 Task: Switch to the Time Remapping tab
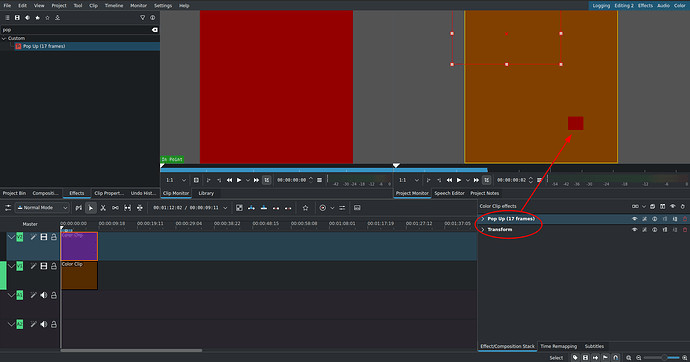558,346
